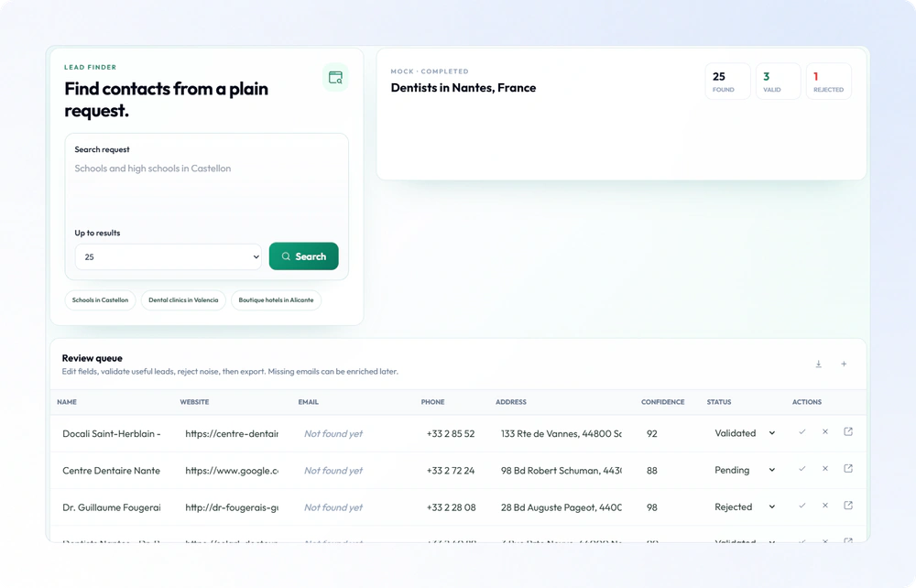Click the Address column header
Viewport: 916px width, 588px height.
[511, 402]
